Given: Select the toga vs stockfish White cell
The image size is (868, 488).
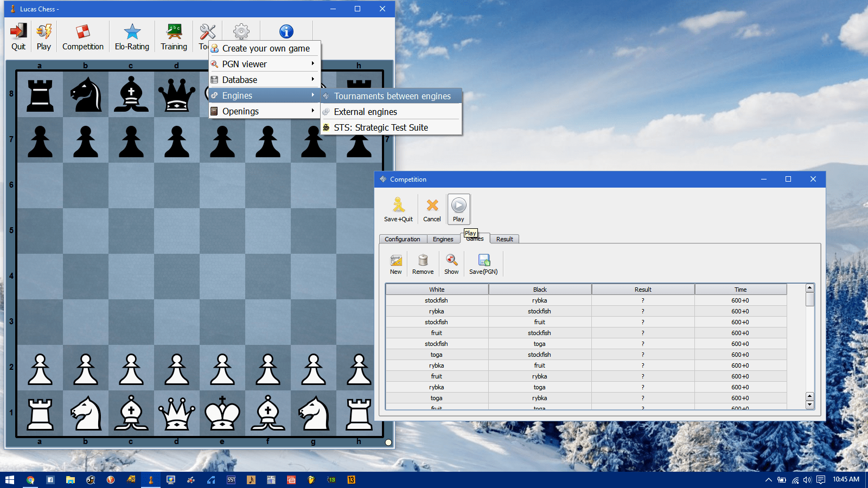Looking at the screenshot, I should coord(437,355).
